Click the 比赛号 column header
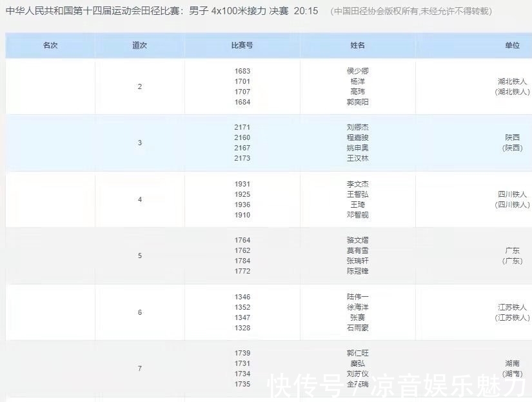Viewport: 532px width, 402px height. coord(242,45)
